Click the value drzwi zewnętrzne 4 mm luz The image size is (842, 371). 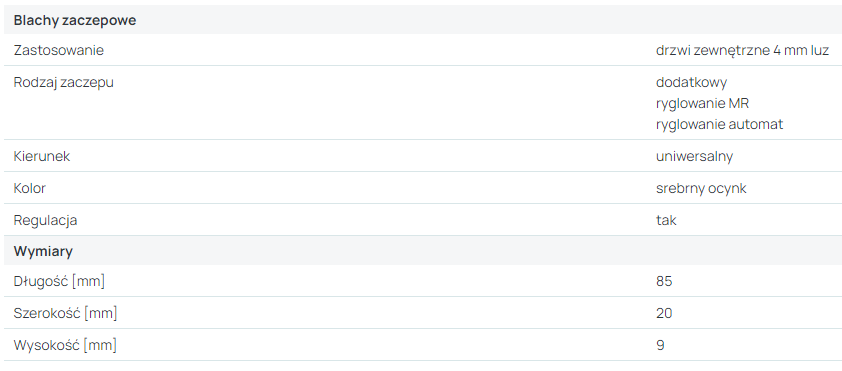pyautogui.click(x=742, y=50)
